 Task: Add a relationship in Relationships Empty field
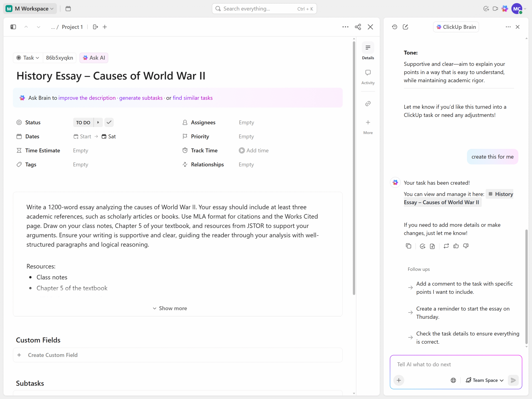pos(246,165)
